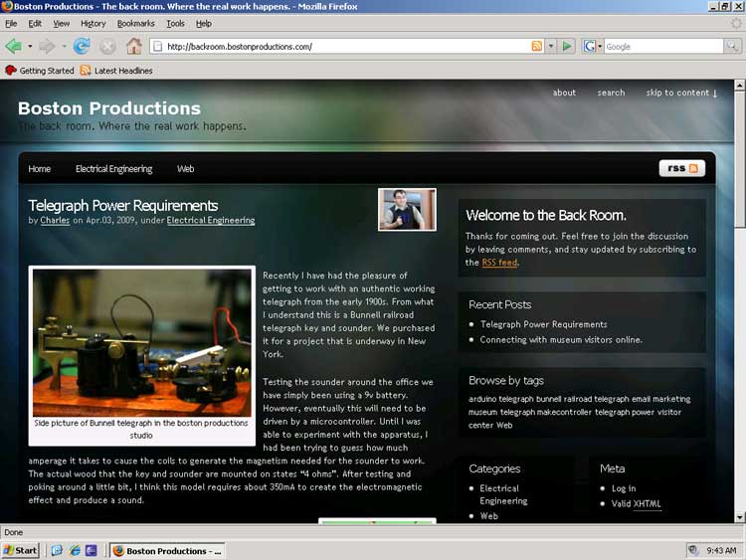This screenshot has height=560, width=746.
Task: Open the search engine selector dropdown
Action: point(600,46)
